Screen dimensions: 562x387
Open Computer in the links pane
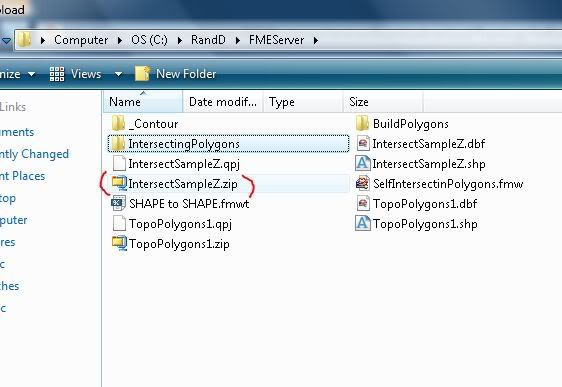(13, 220)
